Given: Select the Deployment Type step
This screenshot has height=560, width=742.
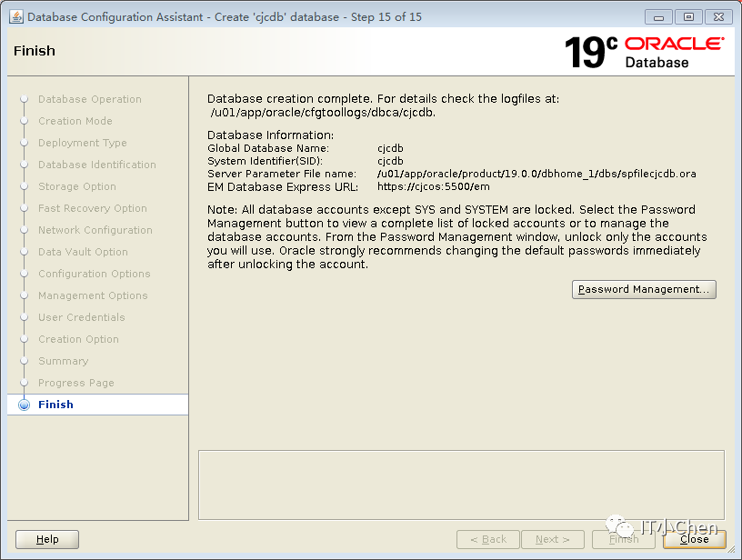Looking at the screenshot, I should pos(83,143).
